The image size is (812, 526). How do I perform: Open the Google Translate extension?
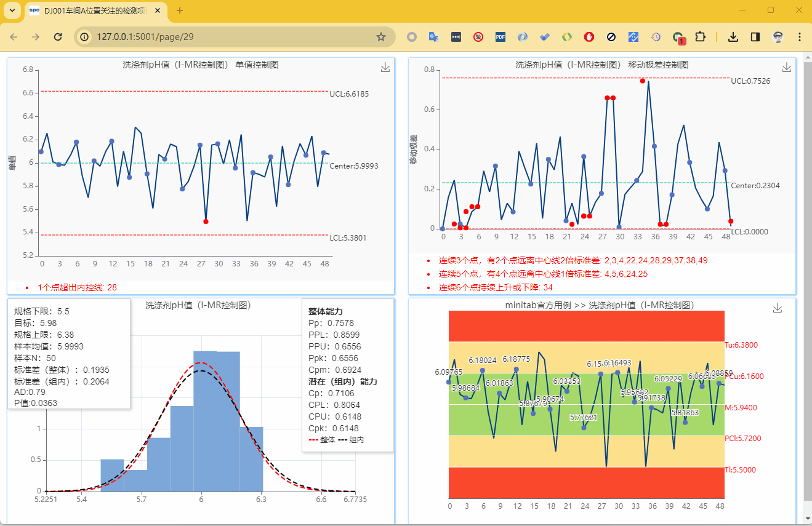pyautogui.click(x=434, y=37)
